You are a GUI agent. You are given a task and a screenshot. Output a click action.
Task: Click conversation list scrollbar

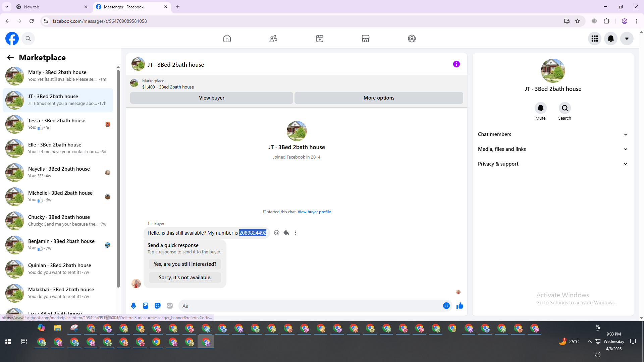tap(118, 178)
